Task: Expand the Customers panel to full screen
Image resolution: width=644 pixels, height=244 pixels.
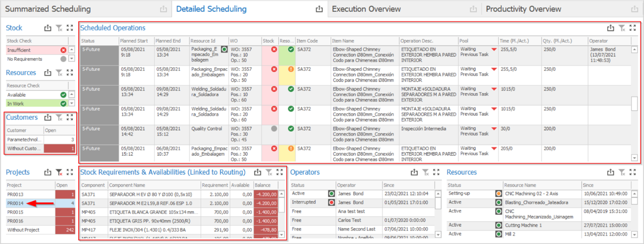Action: coord(70,117)
